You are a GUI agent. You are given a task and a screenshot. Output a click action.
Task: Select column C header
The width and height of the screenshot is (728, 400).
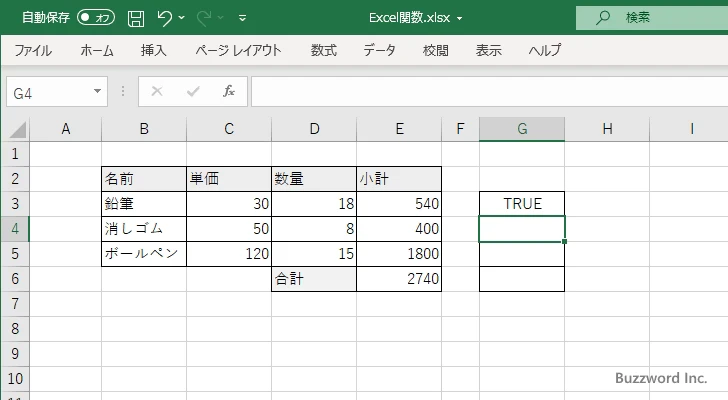229,129
